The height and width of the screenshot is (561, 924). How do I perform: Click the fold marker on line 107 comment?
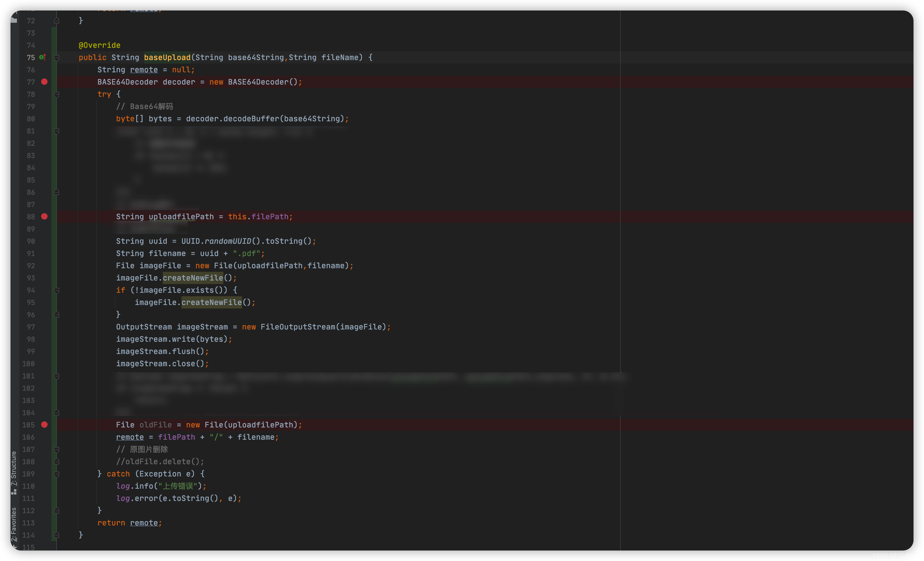[57, 449]
